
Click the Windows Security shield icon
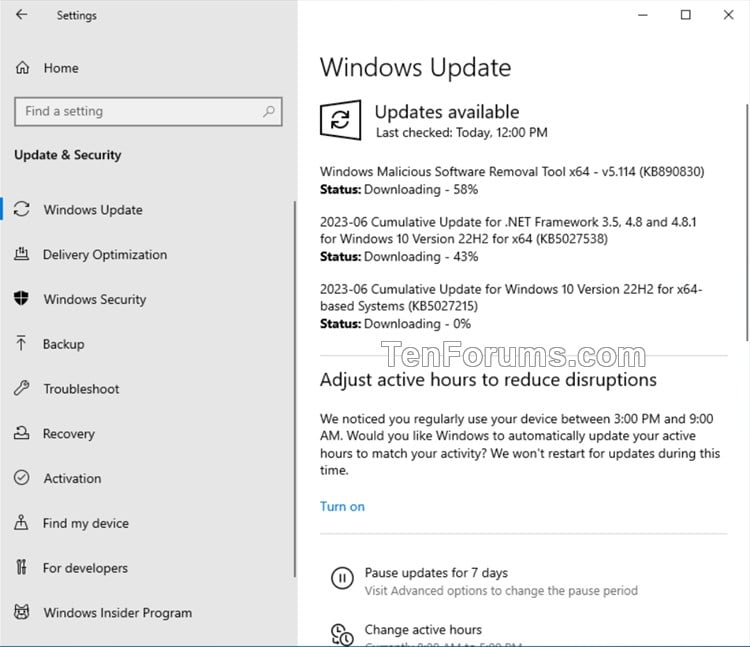[x=21, y=298]
